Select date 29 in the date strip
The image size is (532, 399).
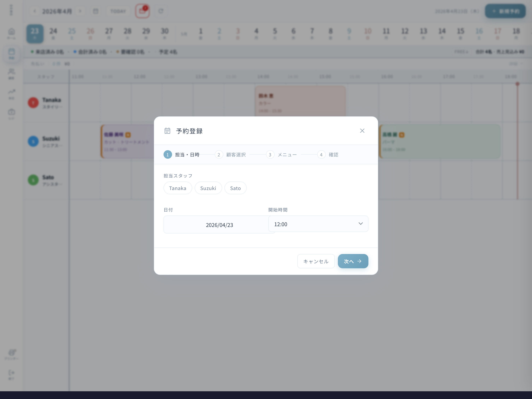coord(146,34)
